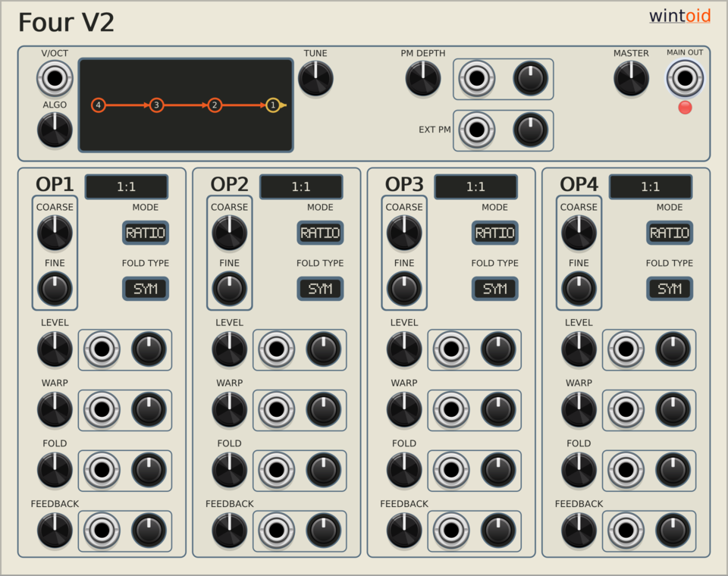Image resolution: width=728 pixels, height=576 pixels.
Task: Click the OP4 LEVEL CV attenuator knob
Action: 673,349
